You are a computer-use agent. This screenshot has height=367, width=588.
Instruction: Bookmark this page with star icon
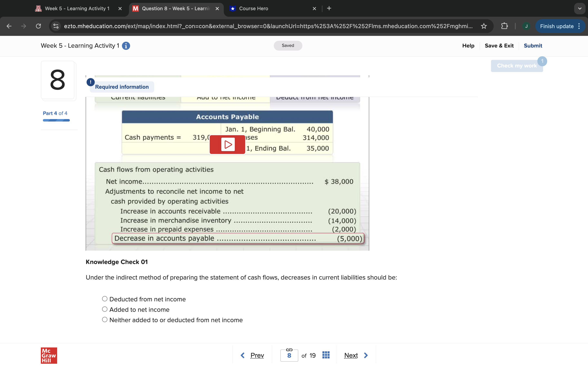point(483,26)
